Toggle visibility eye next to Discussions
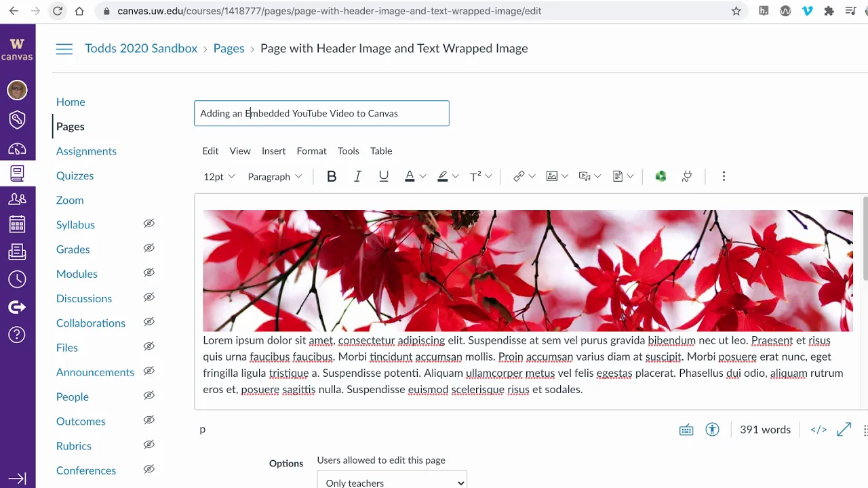 pyautogui.click(x=149, y=297)
